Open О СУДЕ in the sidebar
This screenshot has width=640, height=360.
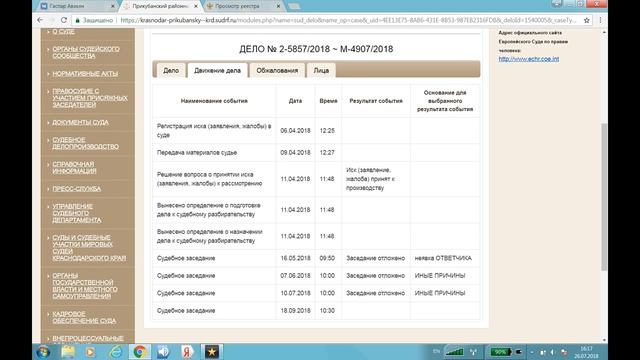(64, 31)
